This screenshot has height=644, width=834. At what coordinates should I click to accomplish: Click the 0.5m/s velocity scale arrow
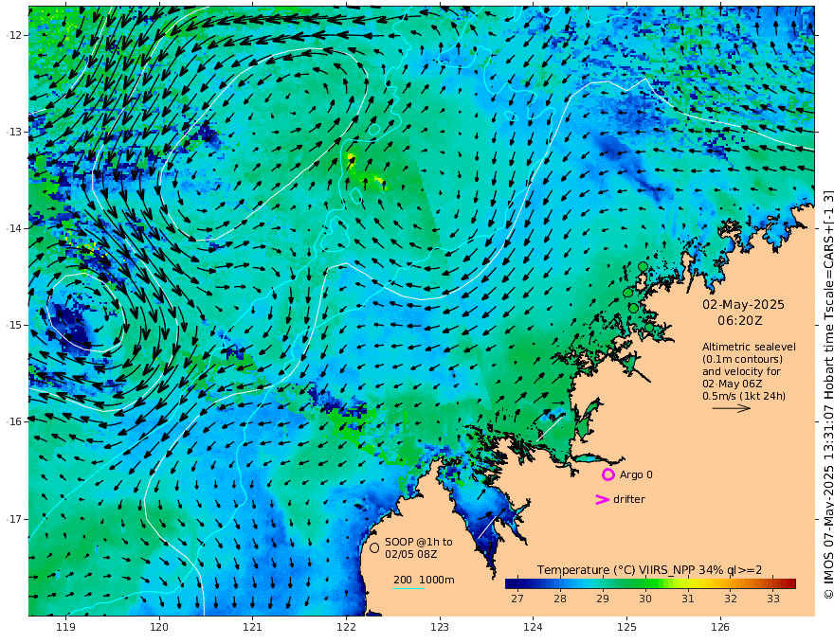click(x=732, y=408)
